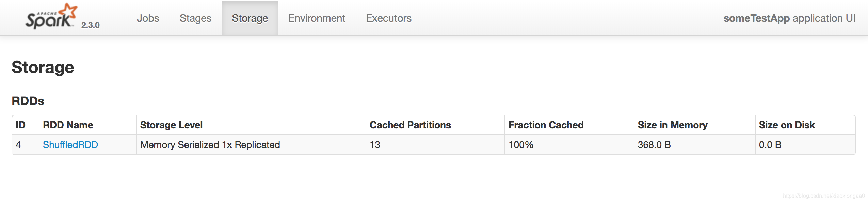
Task: Click the Apache Spark logo
Action: [51, 16]
